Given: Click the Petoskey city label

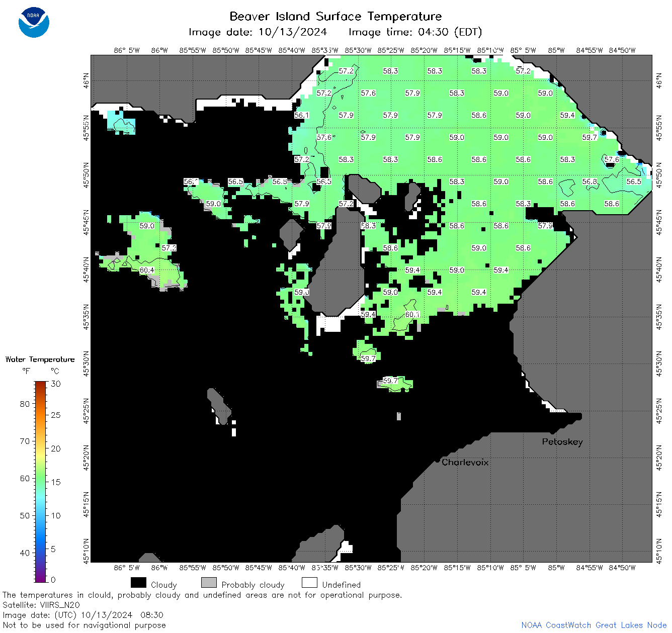Looking at the screenshot, I should pos(562,442).
